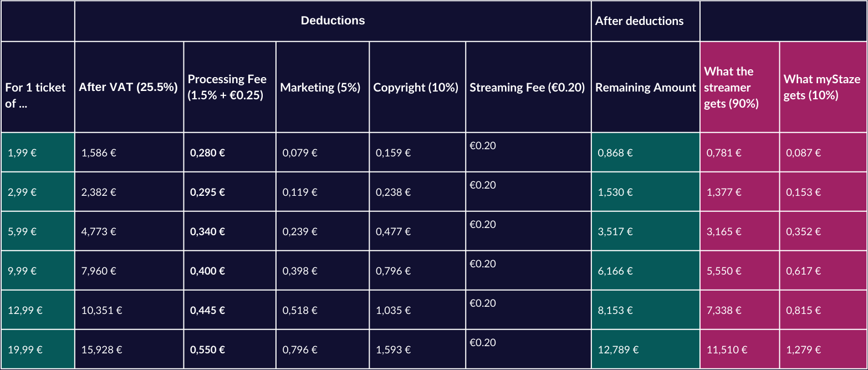This screenshot has width=868, height=370.
Task: Click the Remaining Amount column header
Action: [x=645, y=87]
